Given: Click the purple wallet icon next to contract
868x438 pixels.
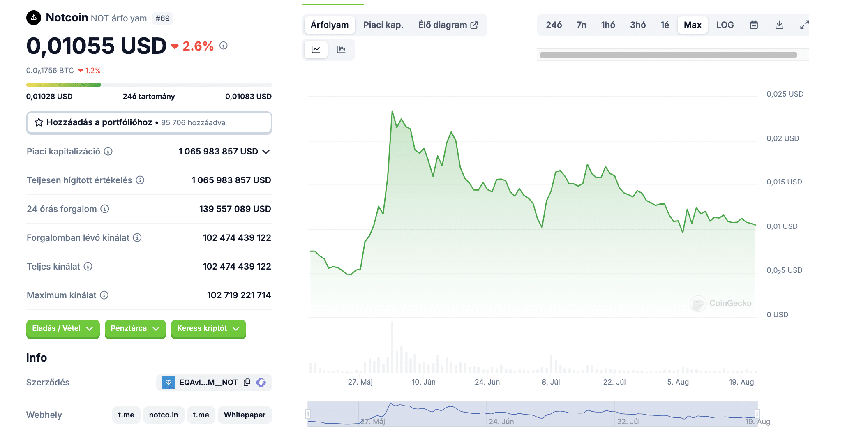Looking at the screenshot, I should [261, 383].
